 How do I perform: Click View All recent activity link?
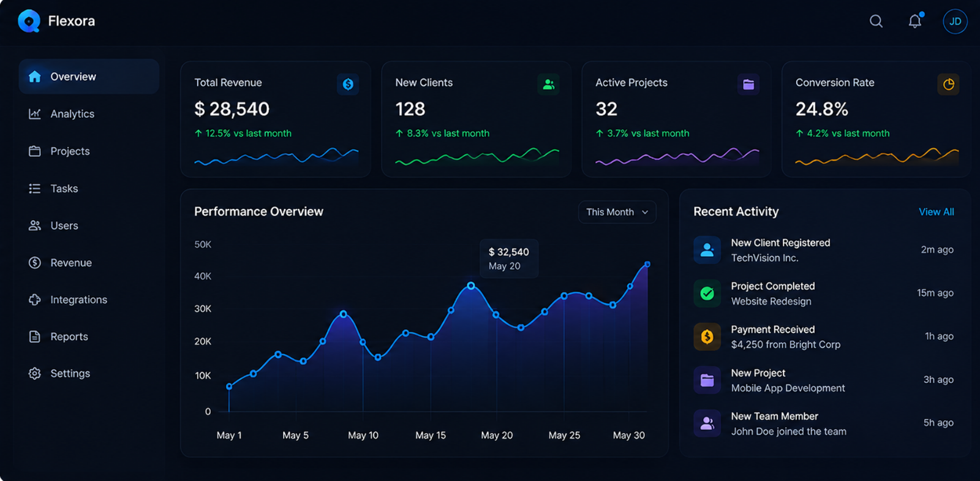point(937,212)
